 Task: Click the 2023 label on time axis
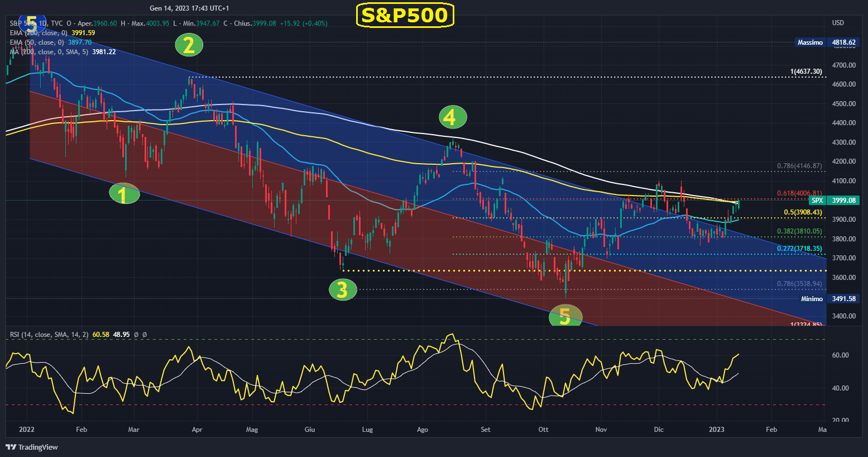(717, 430)
